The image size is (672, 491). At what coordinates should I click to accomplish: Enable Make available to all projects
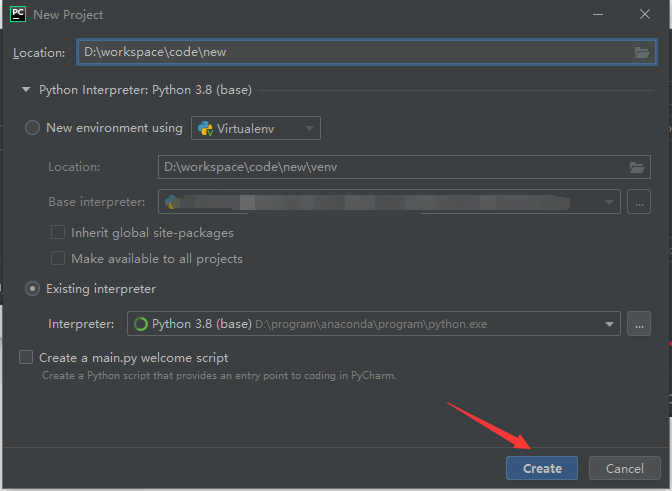point(58,258)
